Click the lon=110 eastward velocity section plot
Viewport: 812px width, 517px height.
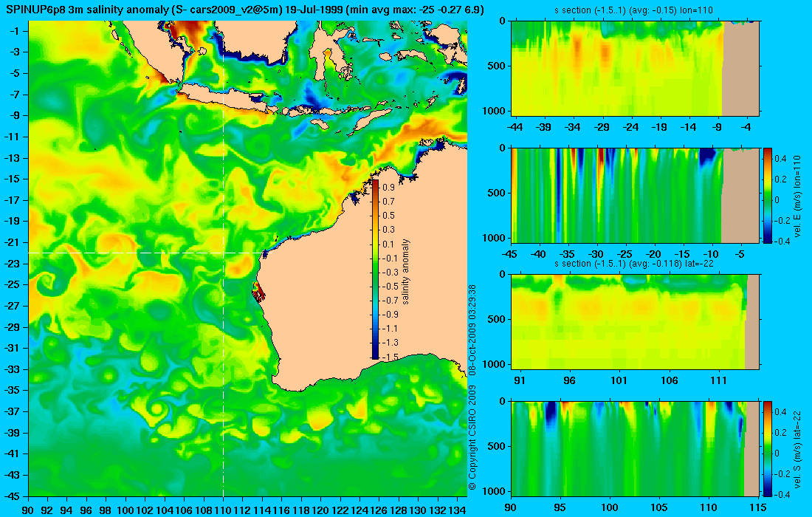[635, 195]
